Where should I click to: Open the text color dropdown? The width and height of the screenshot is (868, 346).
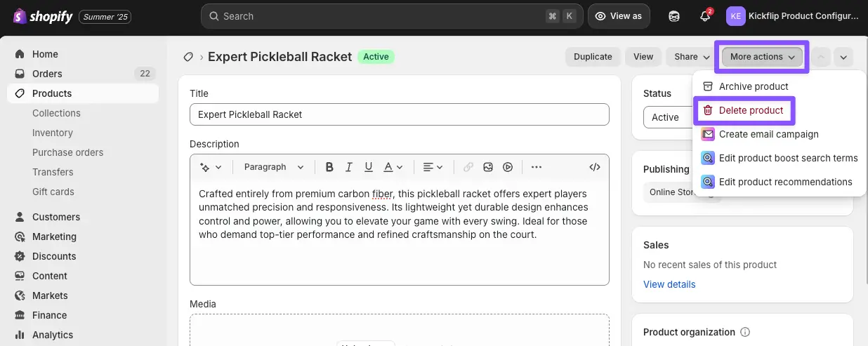tap(393, 167)
